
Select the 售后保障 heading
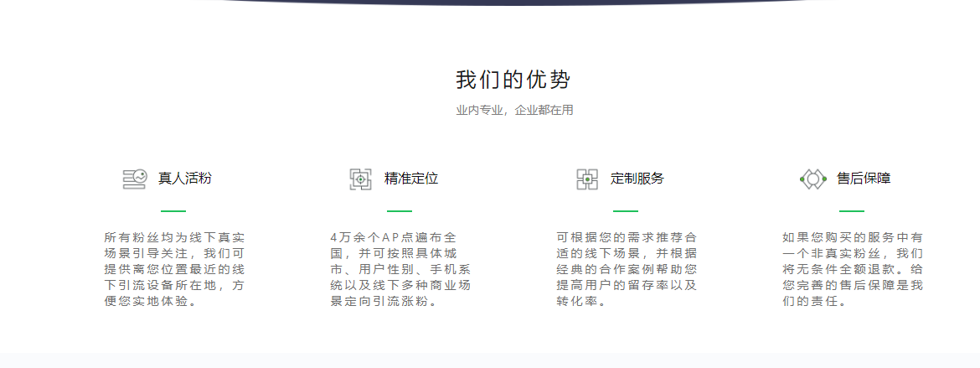pyautogui.click(x=864, y=179)
